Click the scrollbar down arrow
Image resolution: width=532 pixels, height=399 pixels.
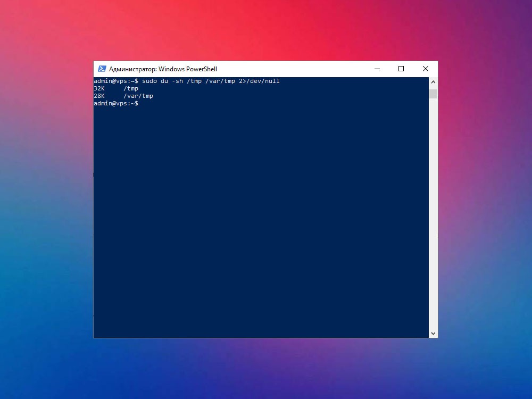433,334
